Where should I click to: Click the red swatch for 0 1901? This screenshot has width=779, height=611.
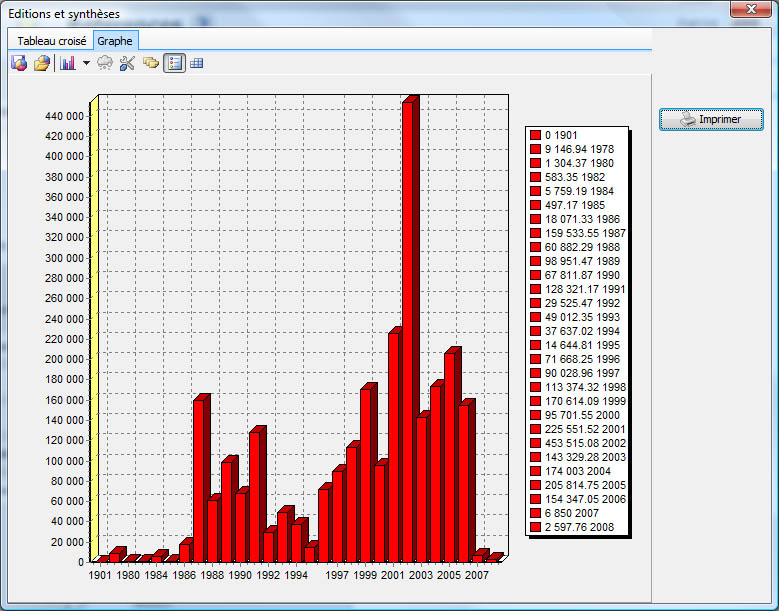point(535,135)
